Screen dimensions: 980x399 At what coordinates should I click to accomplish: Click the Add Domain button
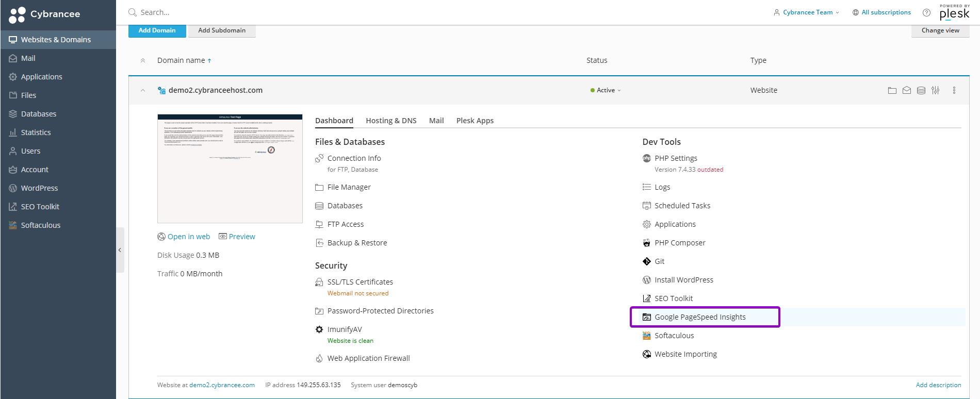(x=157, y=30)
